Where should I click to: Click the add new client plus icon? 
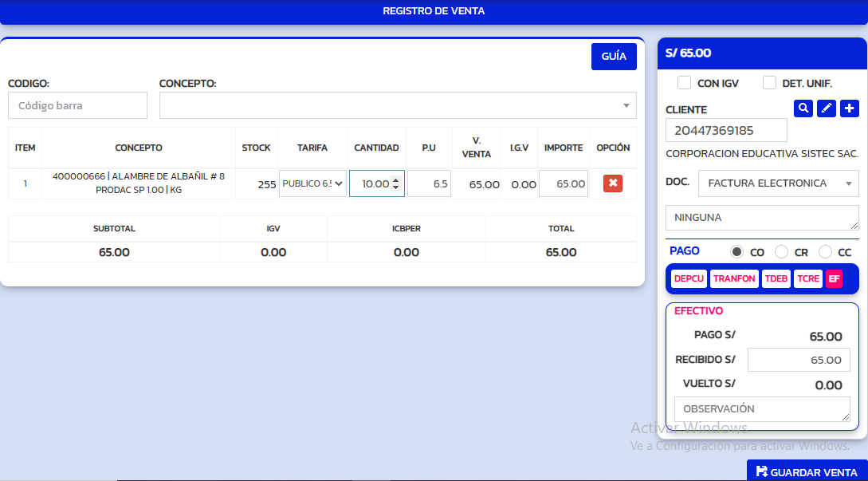(850, 108)
